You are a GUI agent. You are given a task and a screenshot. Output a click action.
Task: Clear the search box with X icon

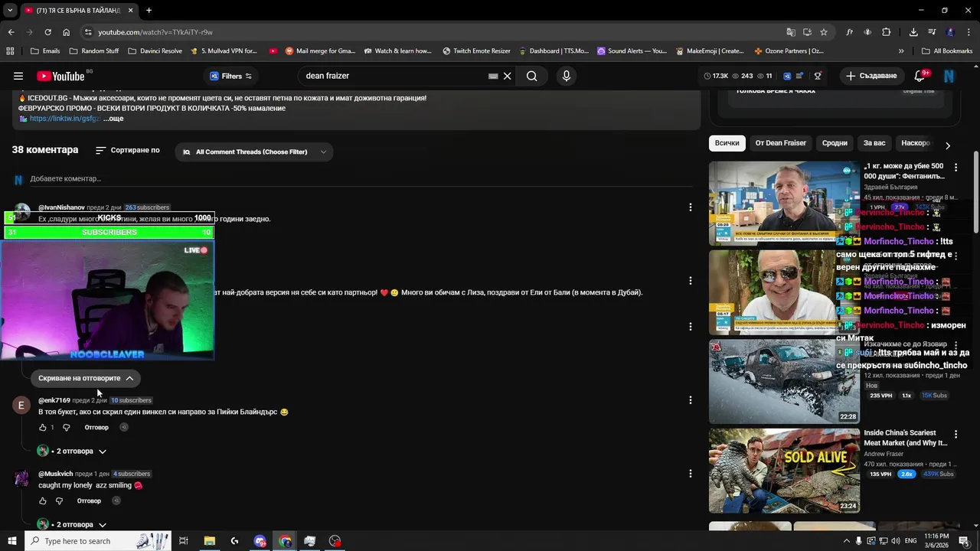[507, 76]
